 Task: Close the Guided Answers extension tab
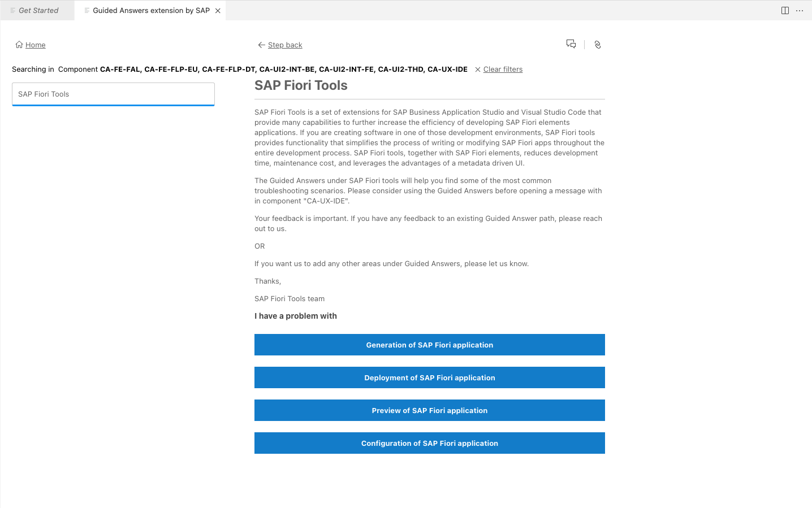tap(218, 10)
